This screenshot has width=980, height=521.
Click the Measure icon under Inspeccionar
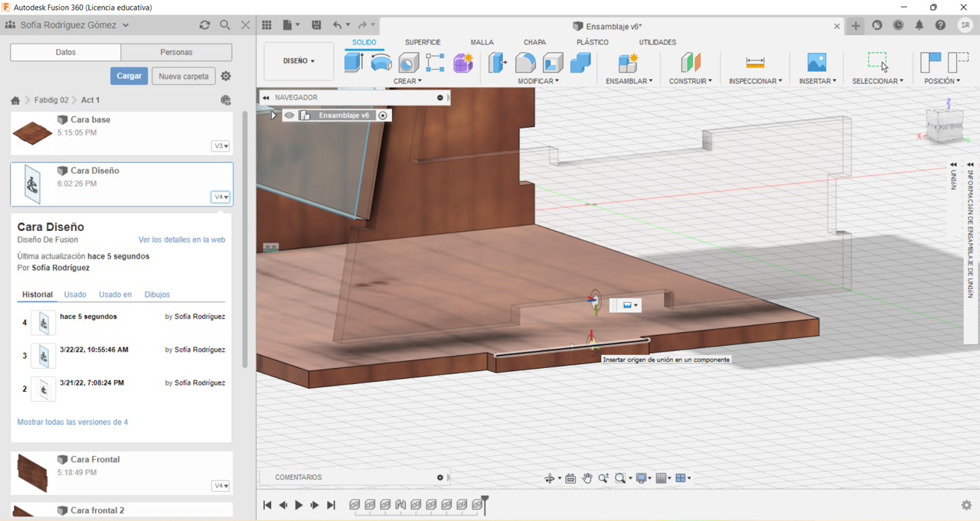click(755, 62)
